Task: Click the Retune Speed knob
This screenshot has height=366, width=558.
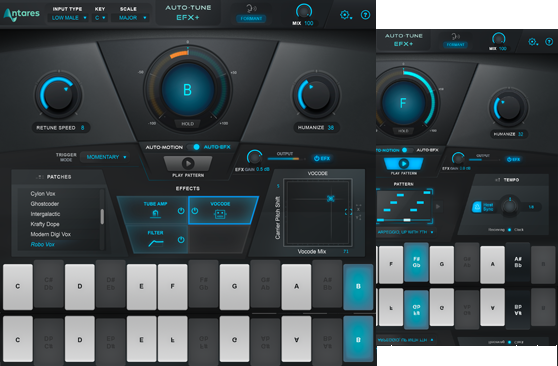Action: click(x=58, y=95)
